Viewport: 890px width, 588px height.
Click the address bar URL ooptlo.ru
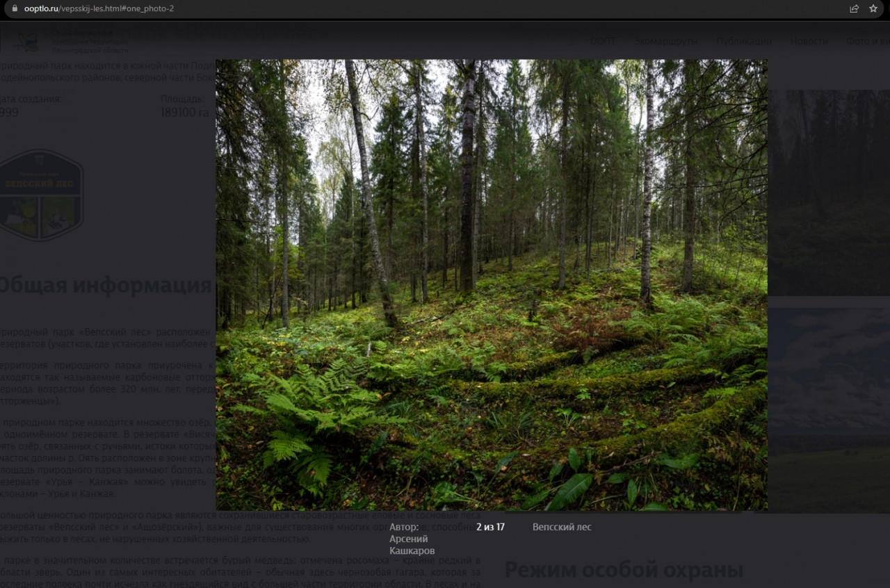coord(99,9)
